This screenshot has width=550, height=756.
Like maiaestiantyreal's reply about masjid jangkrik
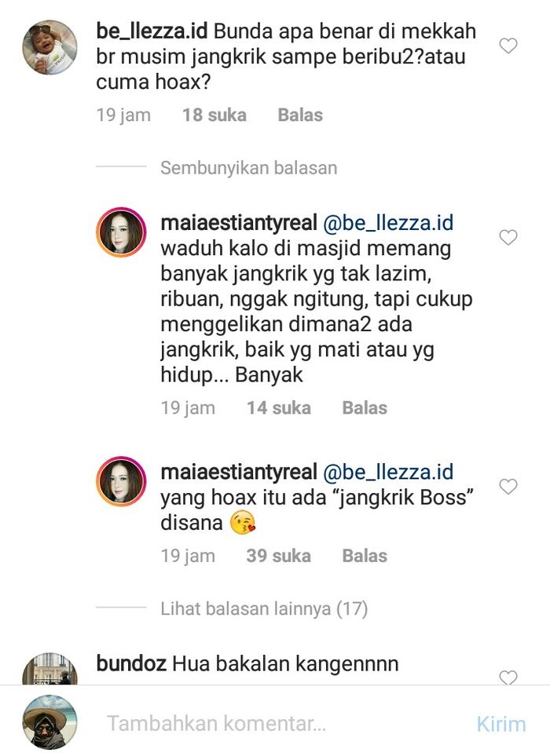(x=508, y=237)
